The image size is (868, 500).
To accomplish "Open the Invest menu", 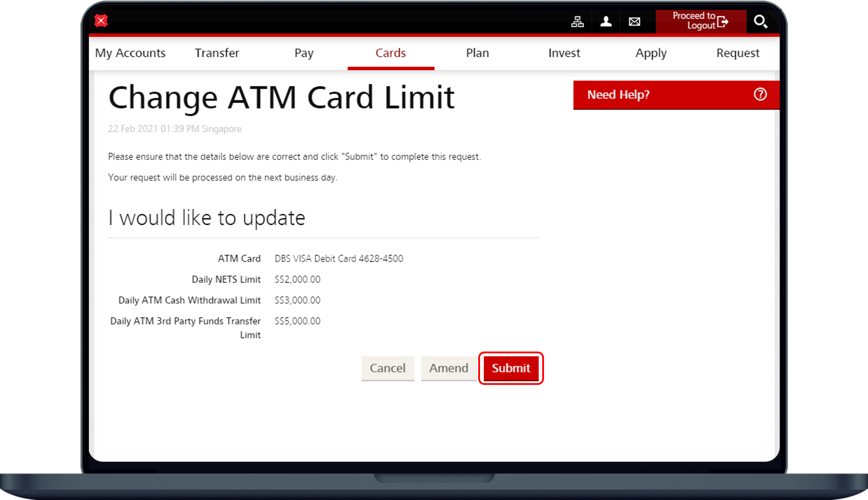I will (564, 53).
